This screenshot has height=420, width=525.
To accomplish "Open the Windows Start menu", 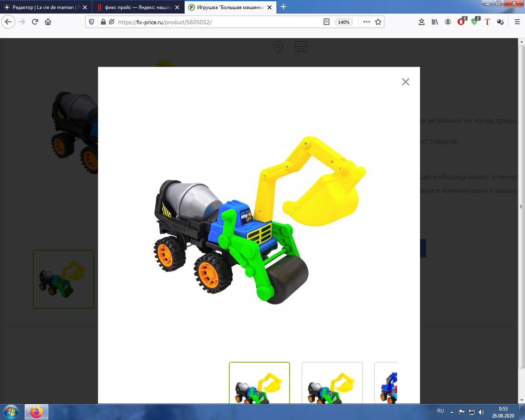I will (x=10, y=412).
